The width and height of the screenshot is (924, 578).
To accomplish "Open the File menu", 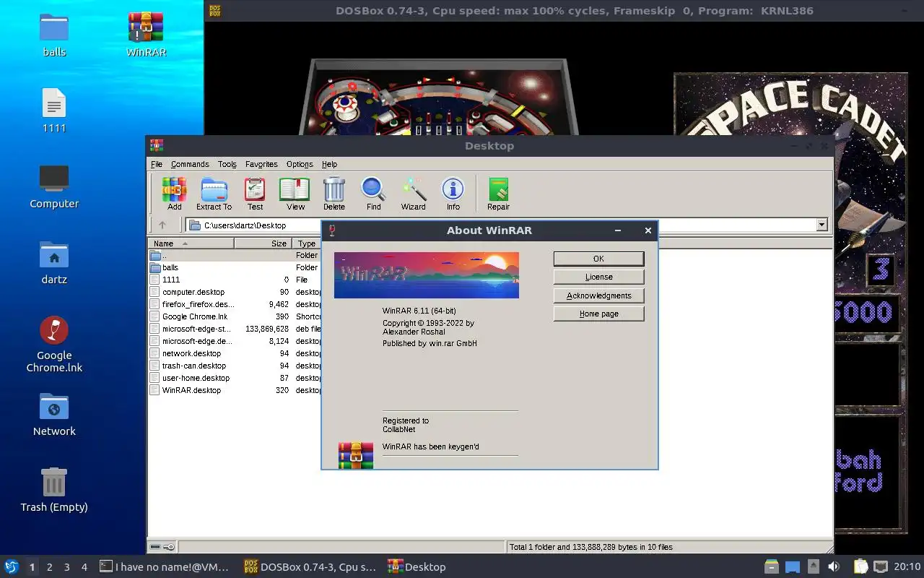I will tap(157, 164).
